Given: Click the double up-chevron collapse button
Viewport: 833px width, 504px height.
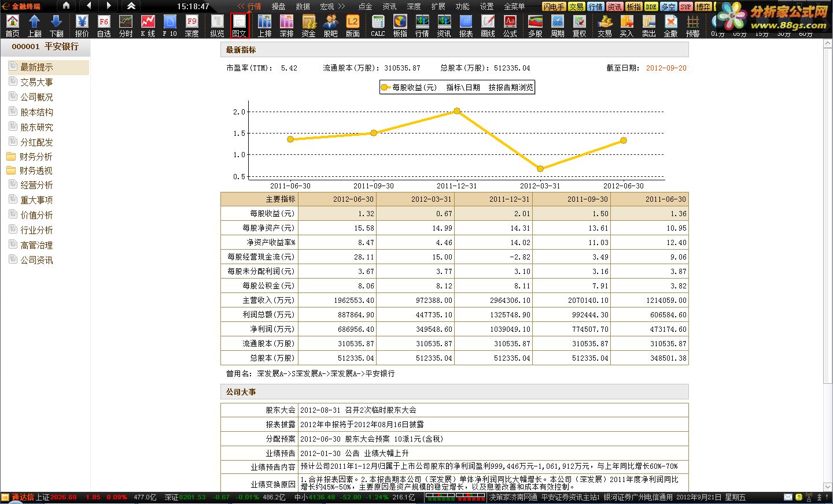Looking at the screenshot, I should [x=131, y=6].
